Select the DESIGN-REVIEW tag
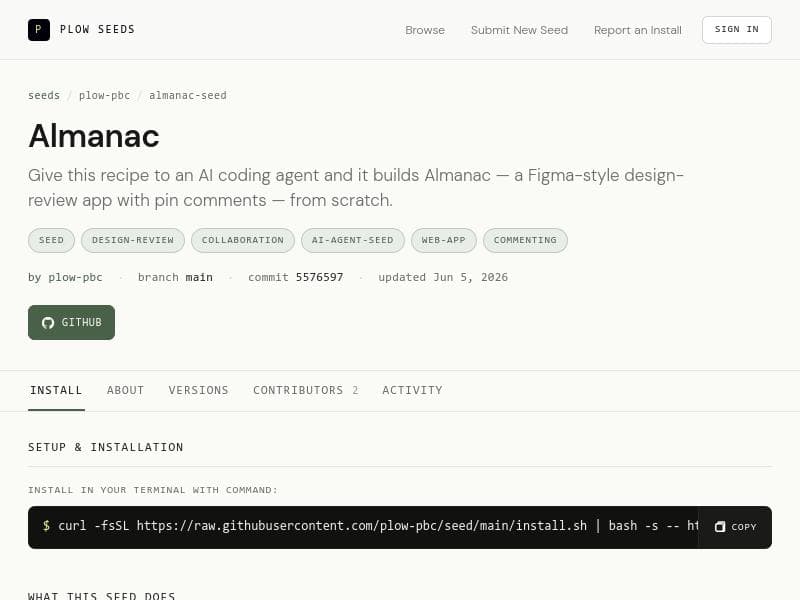800x600 pixels. coord(133,240)
